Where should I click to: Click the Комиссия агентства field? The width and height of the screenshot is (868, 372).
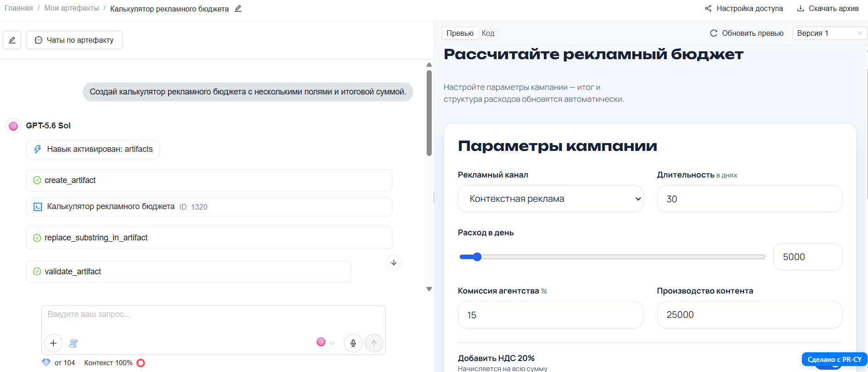tap(550, 315)
